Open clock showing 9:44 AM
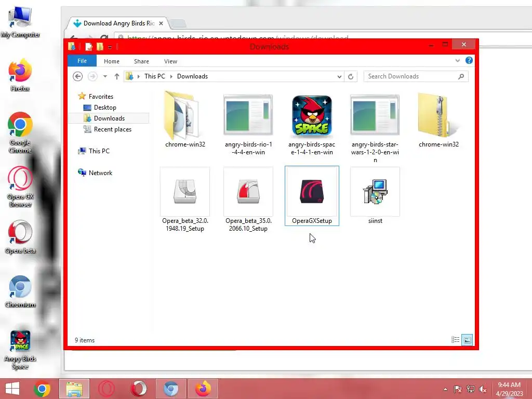The height and width of the screenshot is (399, 532). click(509, 389)
